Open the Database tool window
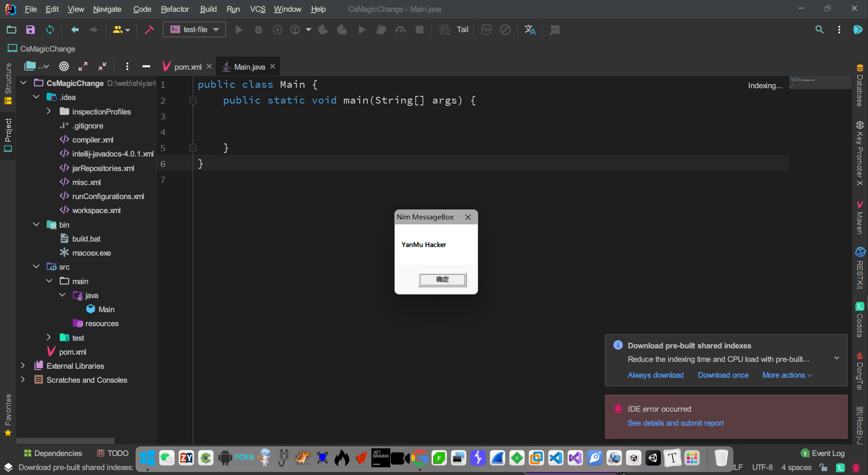The image size is (868, 475). (x=859, y=86)
